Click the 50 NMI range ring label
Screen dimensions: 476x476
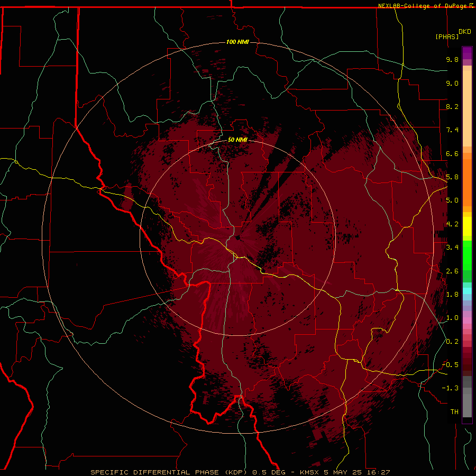click(237, 140)
